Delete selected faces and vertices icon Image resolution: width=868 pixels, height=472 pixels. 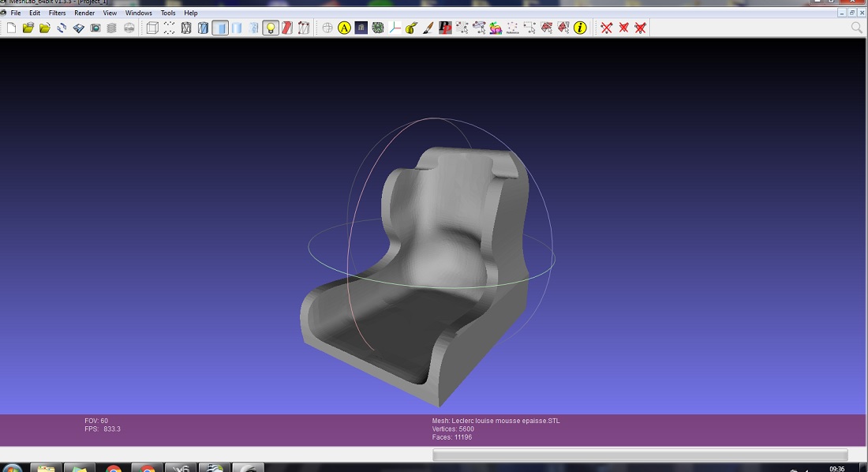(641, 28)
